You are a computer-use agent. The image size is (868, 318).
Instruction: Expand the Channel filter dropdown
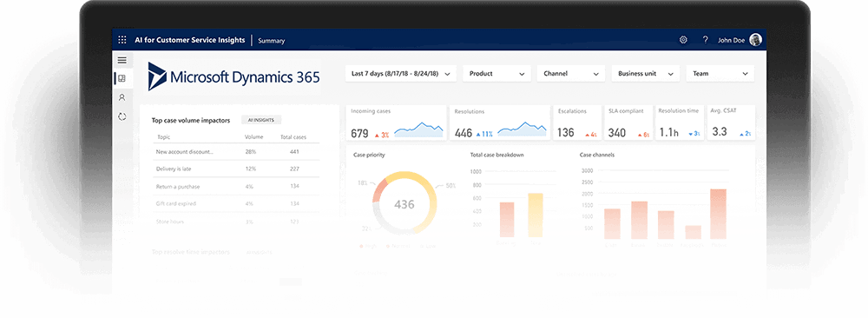tap(571, 74)
